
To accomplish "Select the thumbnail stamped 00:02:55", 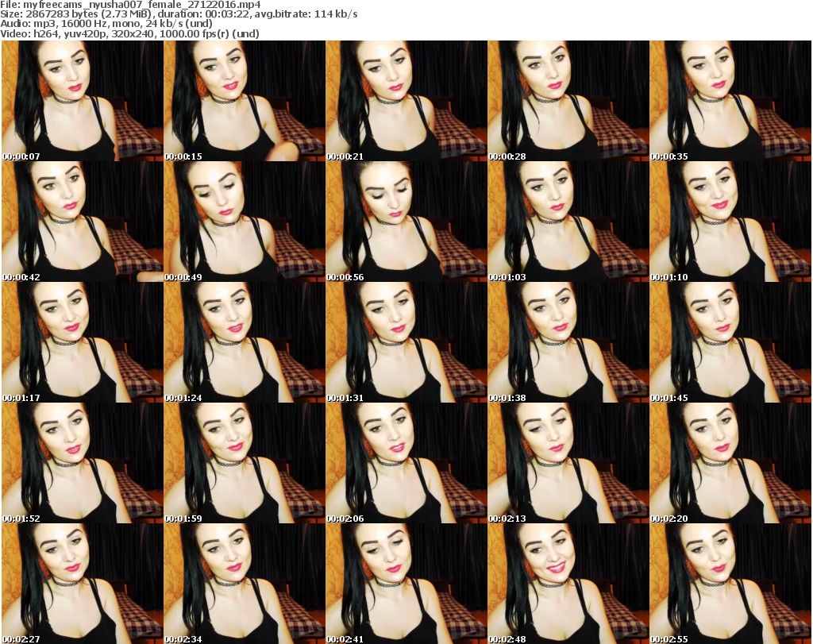I will [x=730, y=584].
